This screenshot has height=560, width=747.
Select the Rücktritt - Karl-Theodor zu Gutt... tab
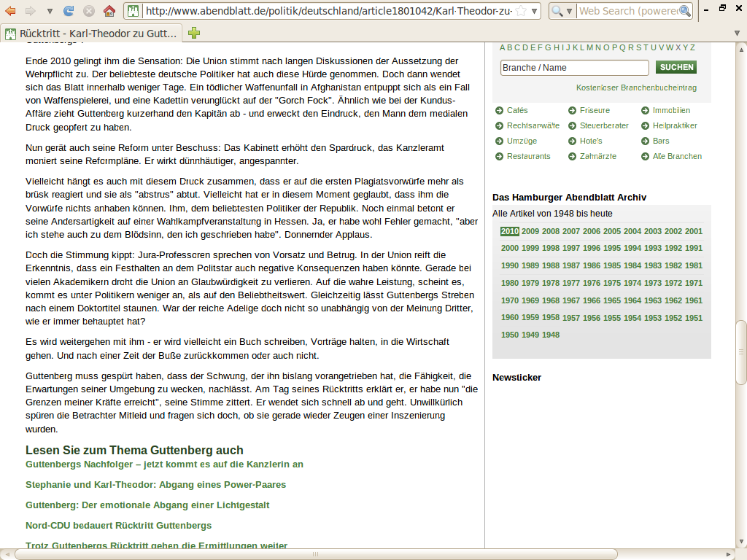click(91, 34)
